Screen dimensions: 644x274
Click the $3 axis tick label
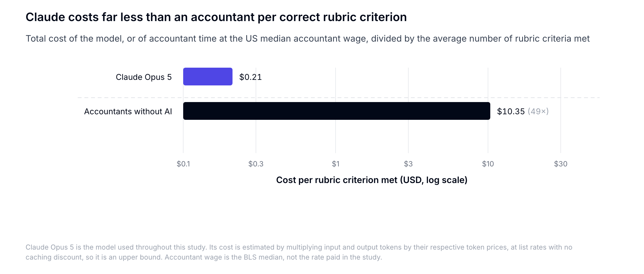coord(408,164)
